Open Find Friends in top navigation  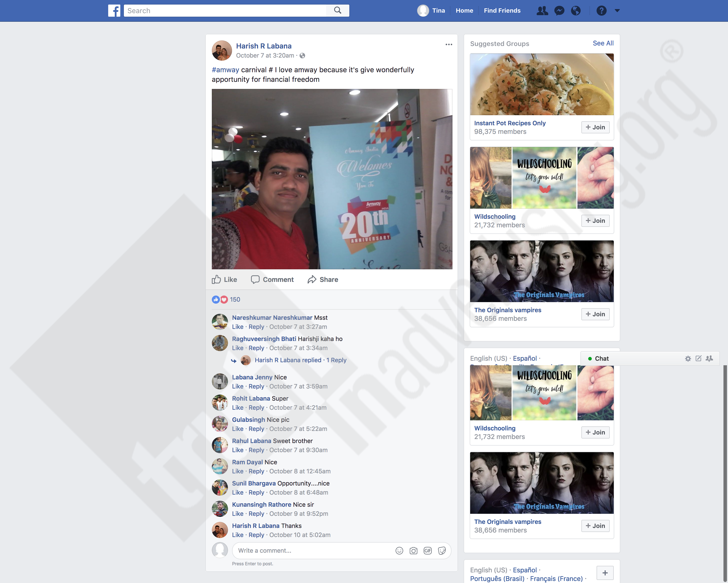pos(502,10)
